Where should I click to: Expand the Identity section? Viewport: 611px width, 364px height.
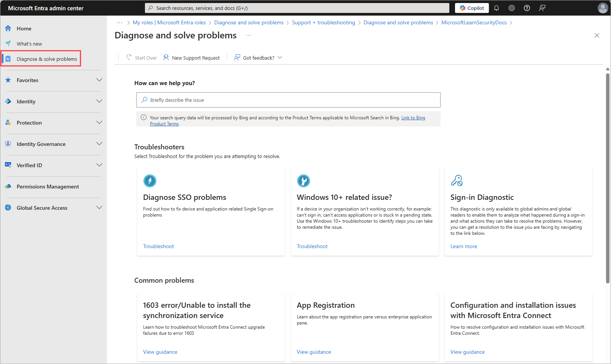[x=99, y=101]
